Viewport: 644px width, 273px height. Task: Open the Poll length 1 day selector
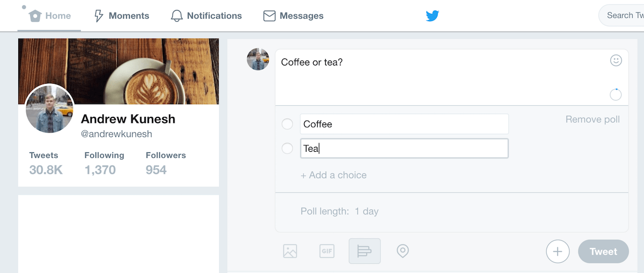point(340,211)
